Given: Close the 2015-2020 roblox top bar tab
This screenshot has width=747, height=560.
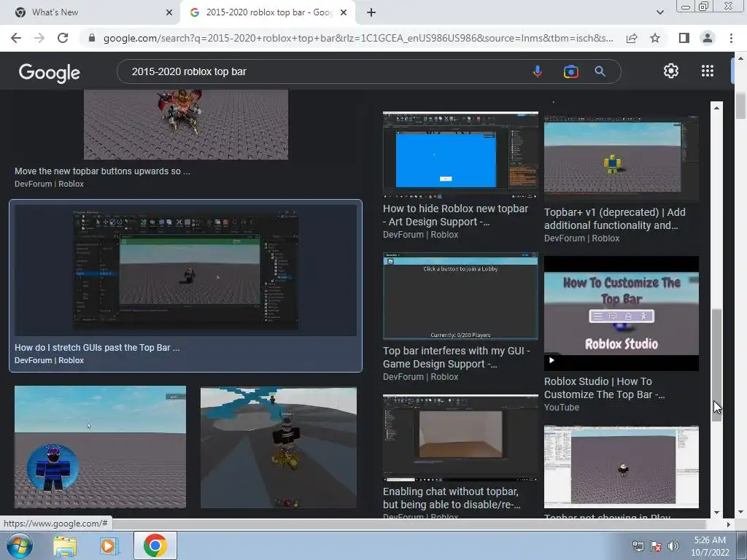Looking at the screenshot, I should point(343,12).
